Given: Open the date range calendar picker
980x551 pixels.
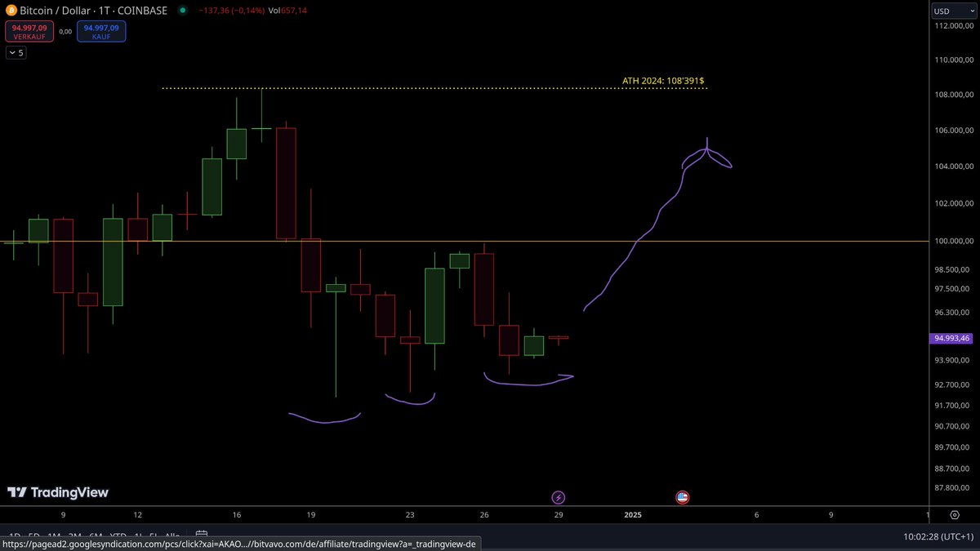Looking at the screenshot, I should [x=201, y=533].
